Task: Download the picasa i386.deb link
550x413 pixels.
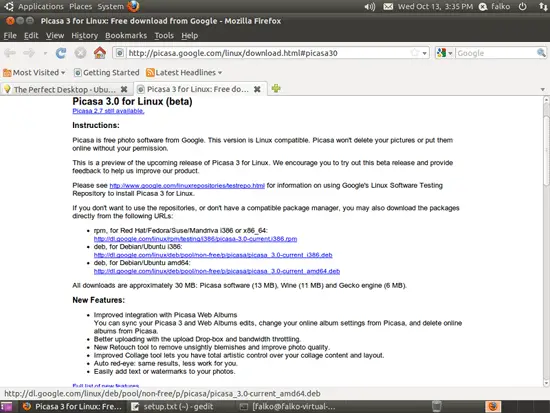Action: 213,255
